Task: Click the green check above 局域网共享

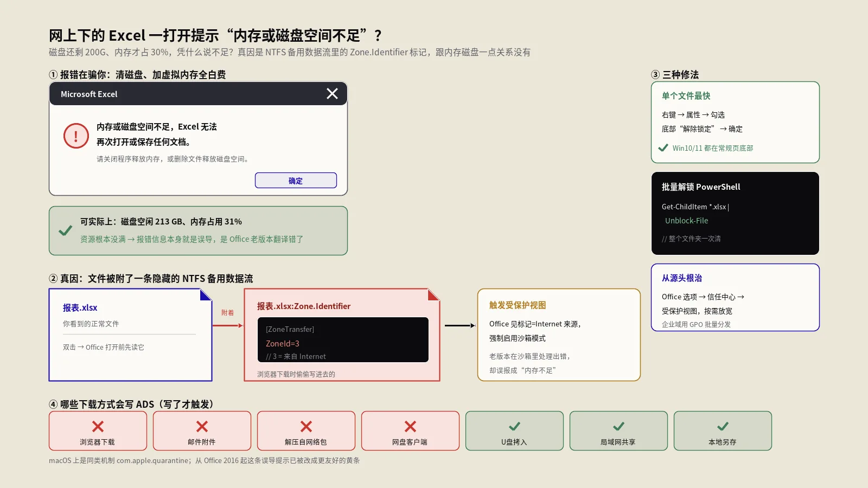Action: tap(618, 427)
